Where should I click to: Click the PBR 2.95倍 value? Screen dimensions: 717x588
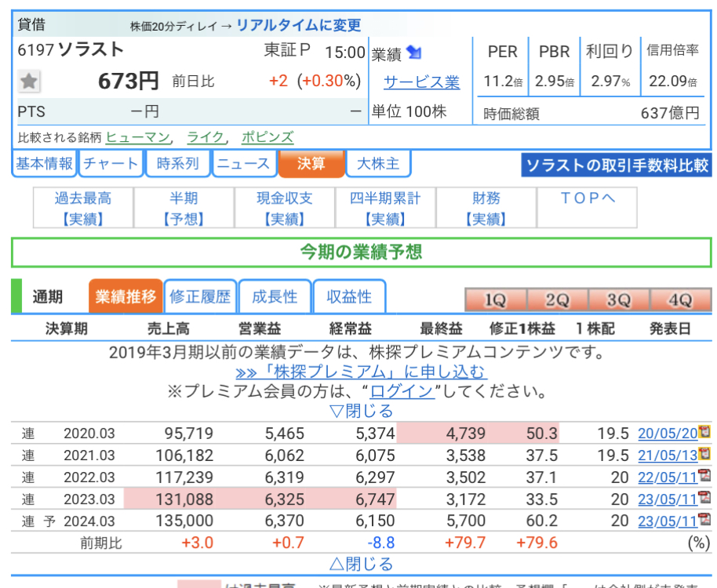554,82
